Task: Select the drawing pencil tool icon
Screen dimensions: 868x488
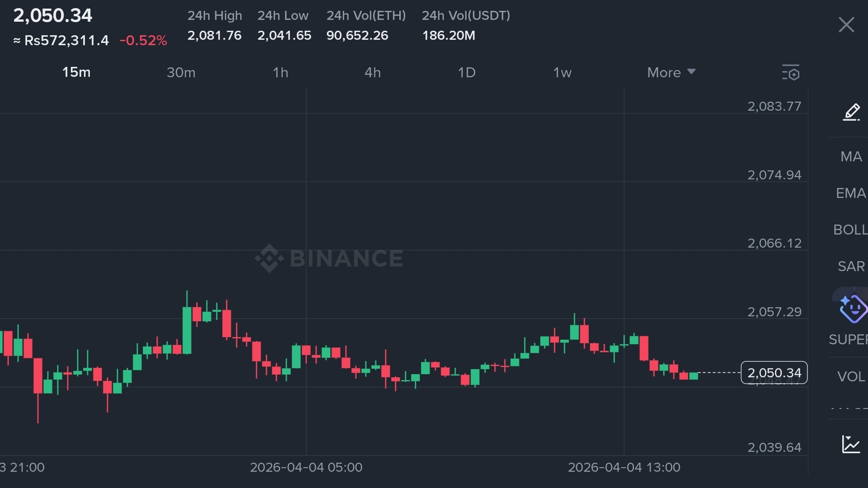Action: 851,112
